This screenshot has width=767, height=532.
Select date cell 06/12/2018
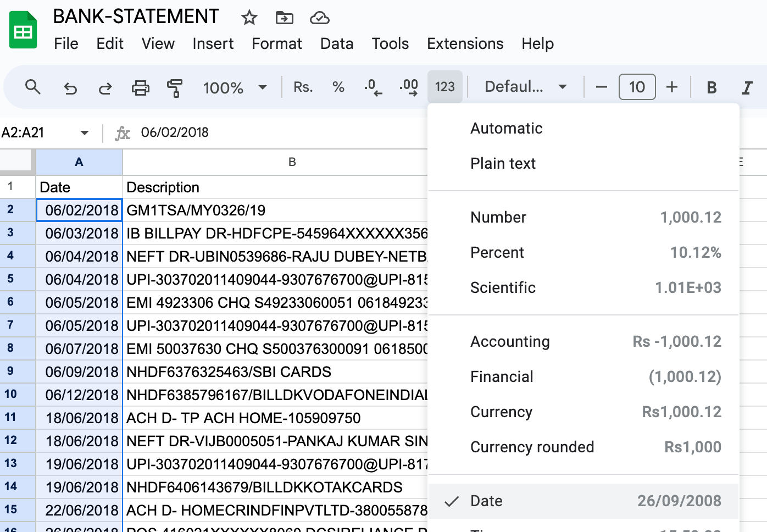click(x=79, y=395)
